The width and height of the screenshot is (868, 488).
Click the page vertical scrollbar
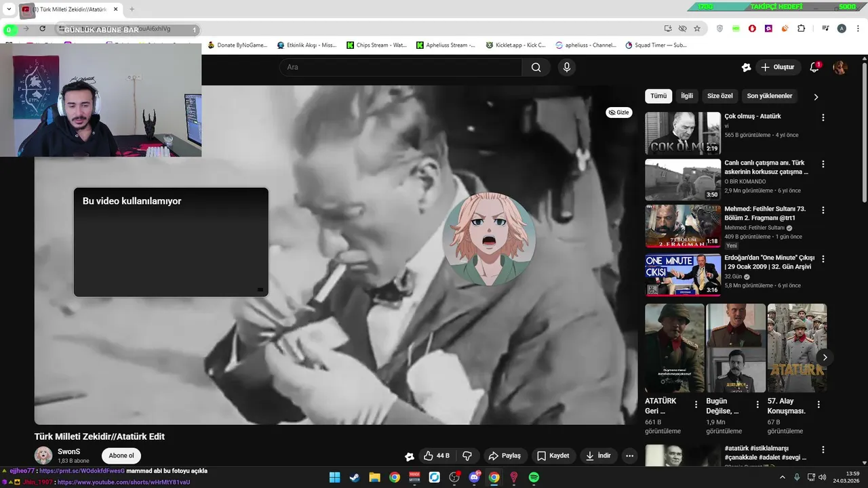coord(864,132)
